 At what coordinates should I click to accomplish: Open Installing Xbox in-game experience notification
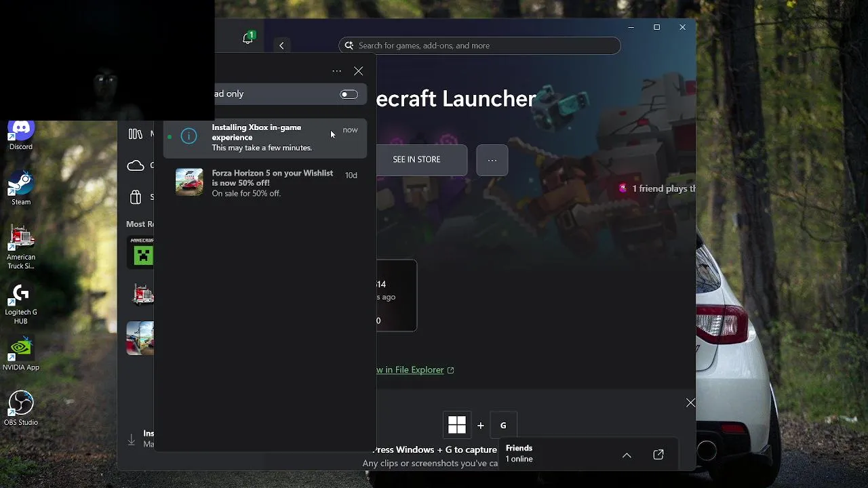click(x=265, y=138)
